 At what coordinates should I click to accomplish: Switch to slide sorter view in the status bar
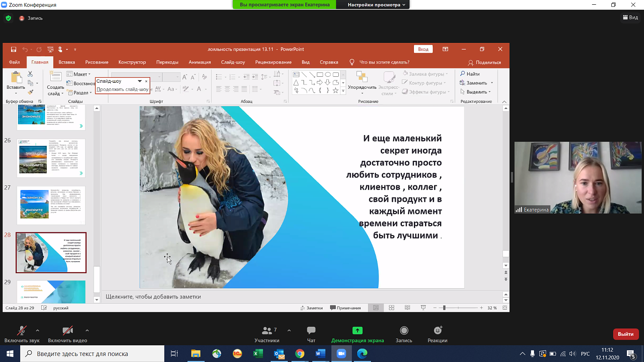coord(392,308)
